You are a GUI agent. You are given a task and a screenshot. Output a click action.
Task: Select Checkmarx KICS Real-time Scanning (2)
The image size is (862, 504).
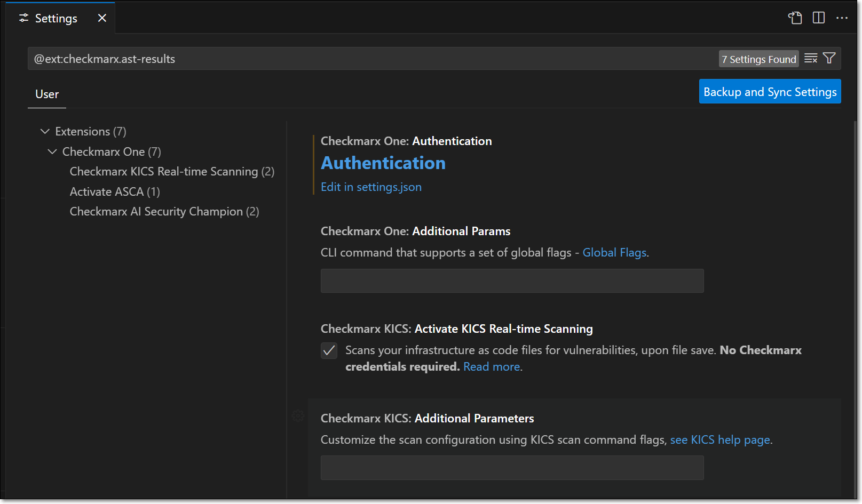pos(172,172)
